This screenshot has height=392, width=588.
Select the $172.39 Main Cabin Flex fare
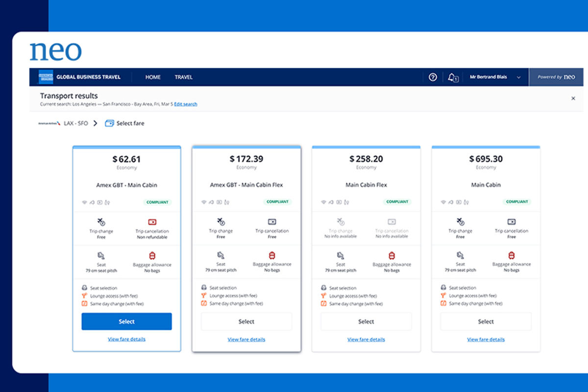pyautogui.click(x=246, y=321)
